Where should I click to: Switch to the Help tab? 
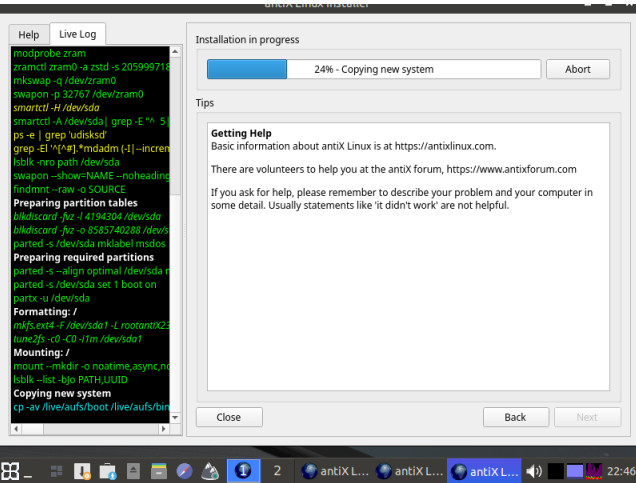[29, 35]
